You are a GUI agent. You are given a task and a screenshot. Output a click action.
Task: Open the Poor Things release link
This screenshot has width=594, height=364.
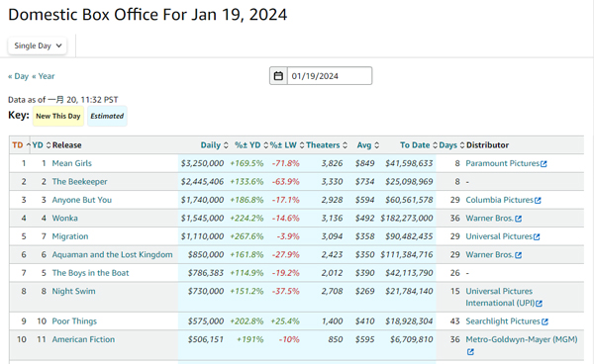click(74, 321)
